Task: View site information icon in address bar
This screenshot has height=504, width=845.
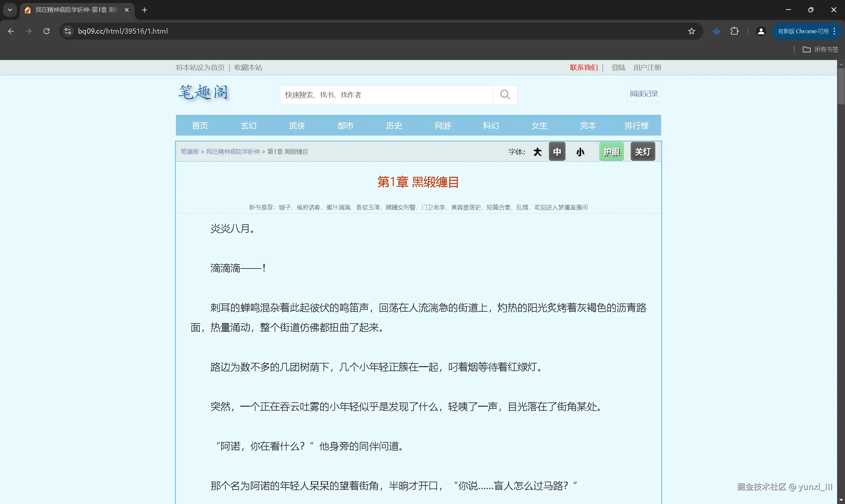Action: click(x=68, y=31)
